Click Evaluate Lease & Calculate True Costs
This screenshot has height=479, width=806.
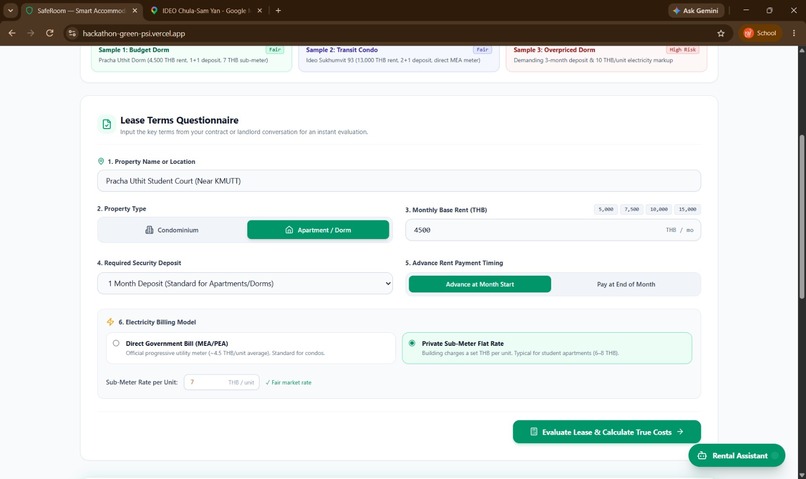tap(607, 432)
